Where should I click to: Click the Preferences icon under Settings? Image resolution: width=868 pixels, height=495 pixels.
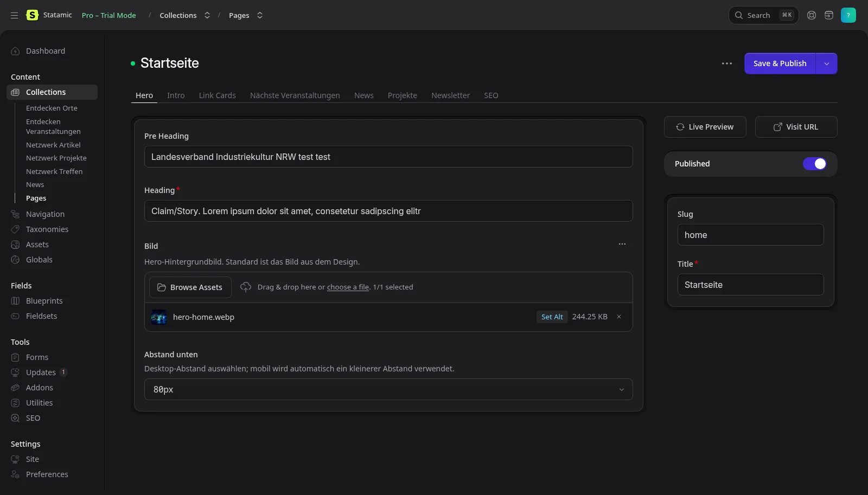[15, 474]
